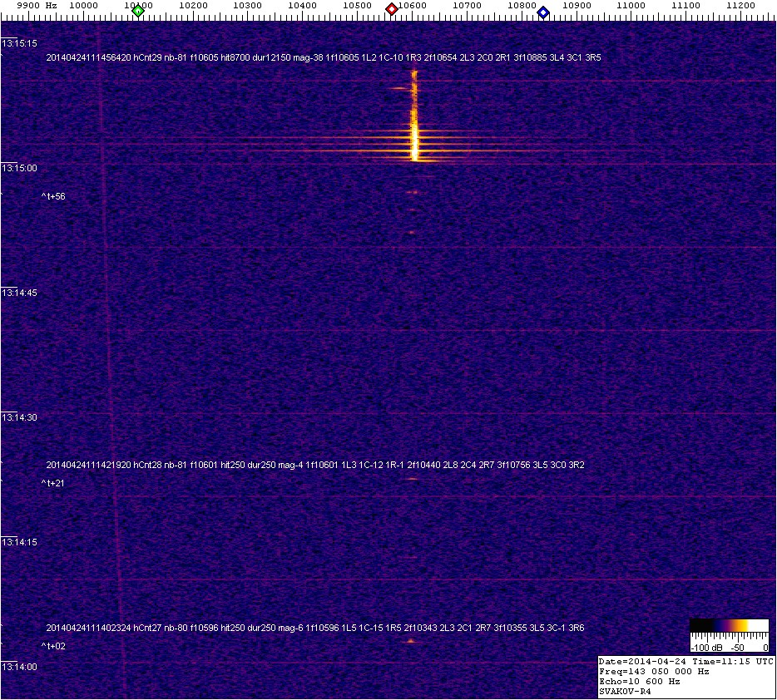Click the color gradient dB scale bar

tap(729, 627)
